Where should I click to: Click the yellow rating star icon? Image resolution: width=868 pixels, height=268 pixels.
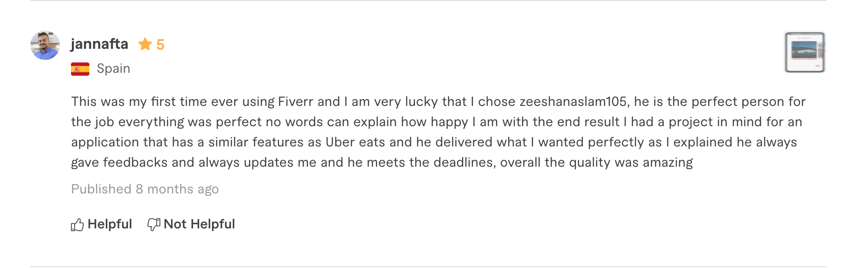(x=145, y=44)
